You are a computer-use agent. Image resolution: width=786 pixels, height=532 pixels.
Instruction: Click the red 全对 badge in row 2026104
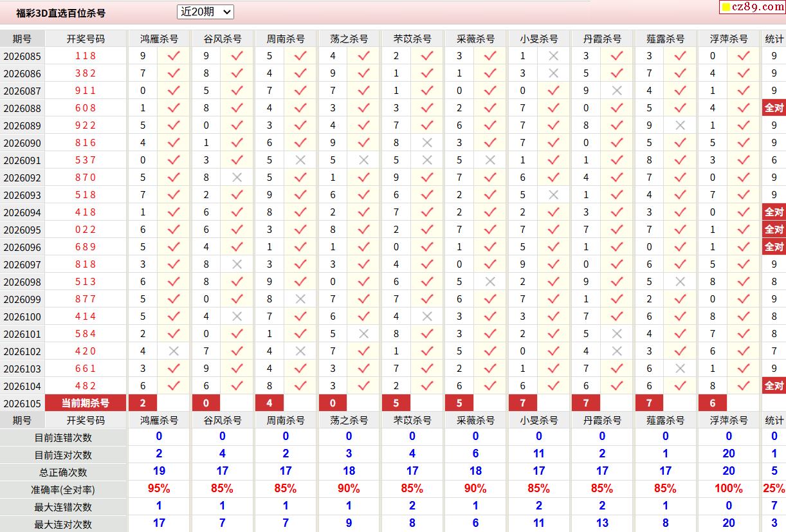774,386
